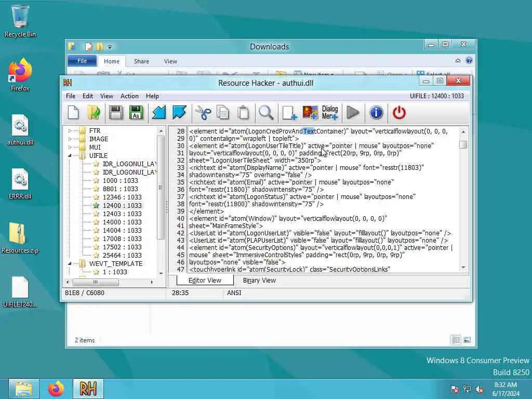Screen dimensions: 532x399
Task: Switch Downloads window to large icons view
Action: (467, 340)
